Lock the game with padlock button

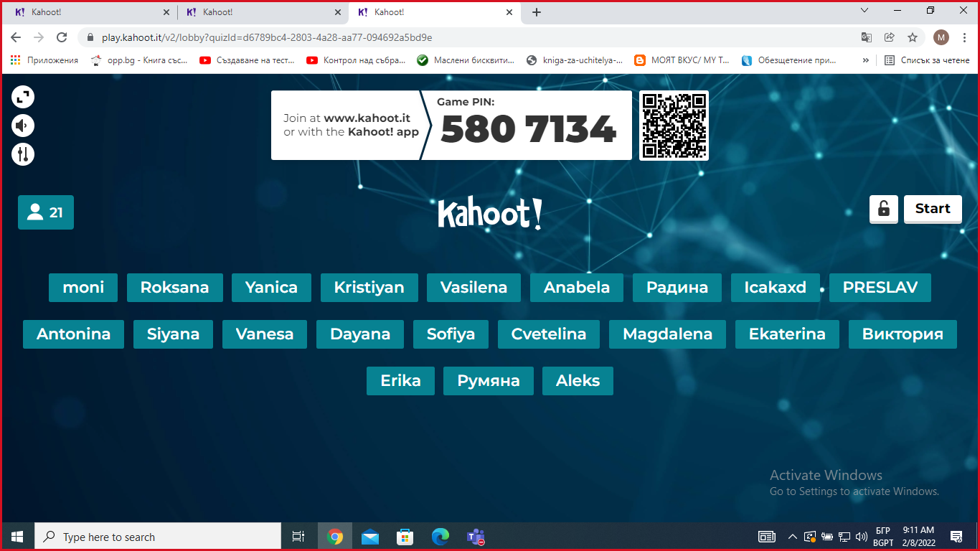tap(884, 209)
